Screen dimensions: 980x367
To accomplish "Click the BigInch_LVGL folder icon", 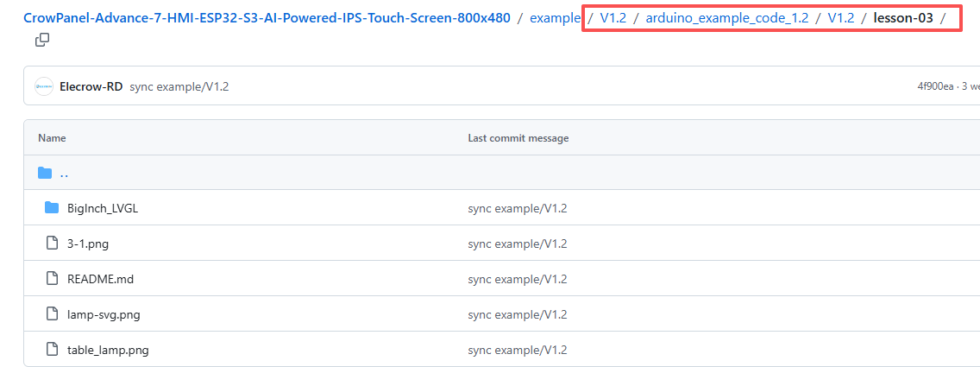I will pyautogui.click(x=52, y=208).
